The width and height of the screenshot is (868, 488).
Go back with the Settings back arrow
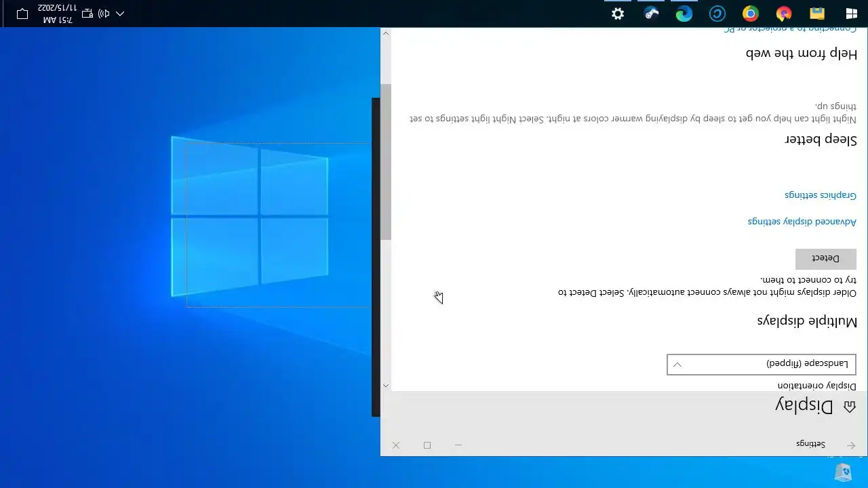pos(851,445)
